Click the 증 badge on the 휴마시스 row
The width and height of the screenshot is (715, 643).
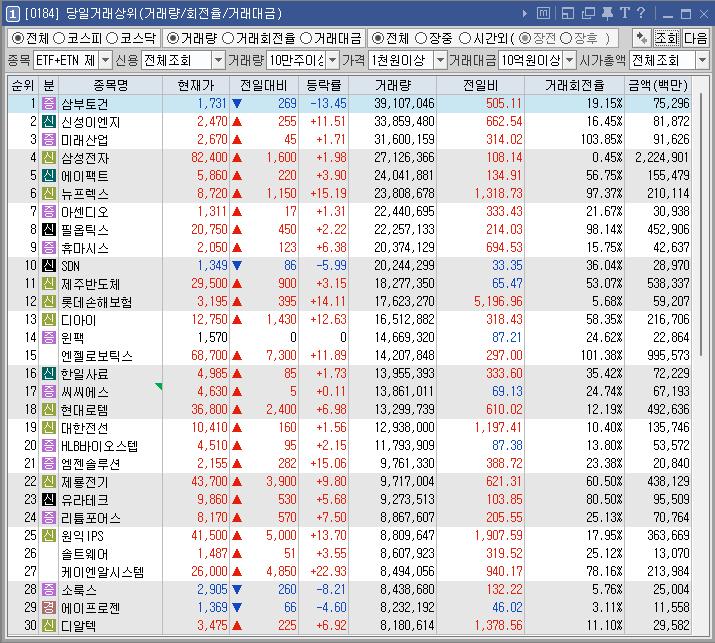point(49,248)
